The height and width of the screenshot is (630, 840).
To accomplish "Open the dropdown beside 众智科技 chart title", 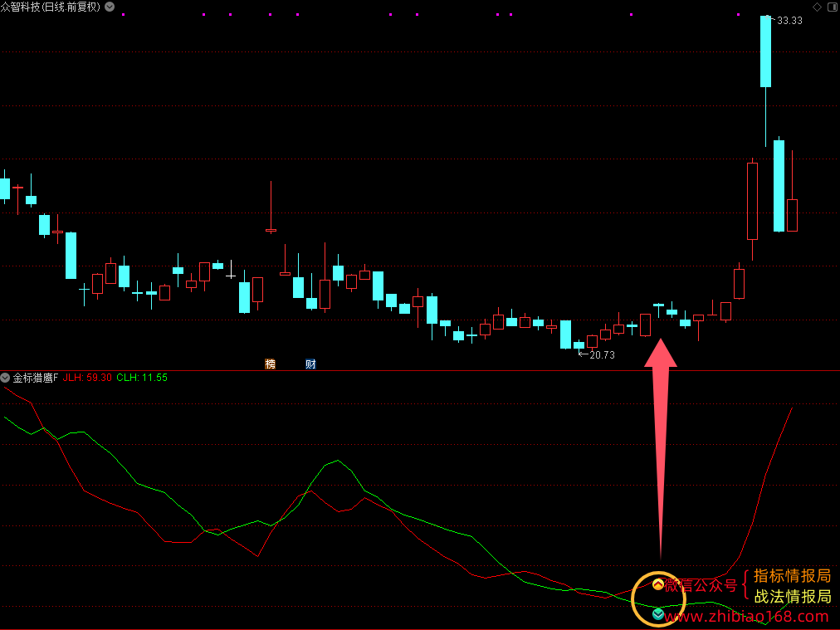I will click(x=110, y=7).
